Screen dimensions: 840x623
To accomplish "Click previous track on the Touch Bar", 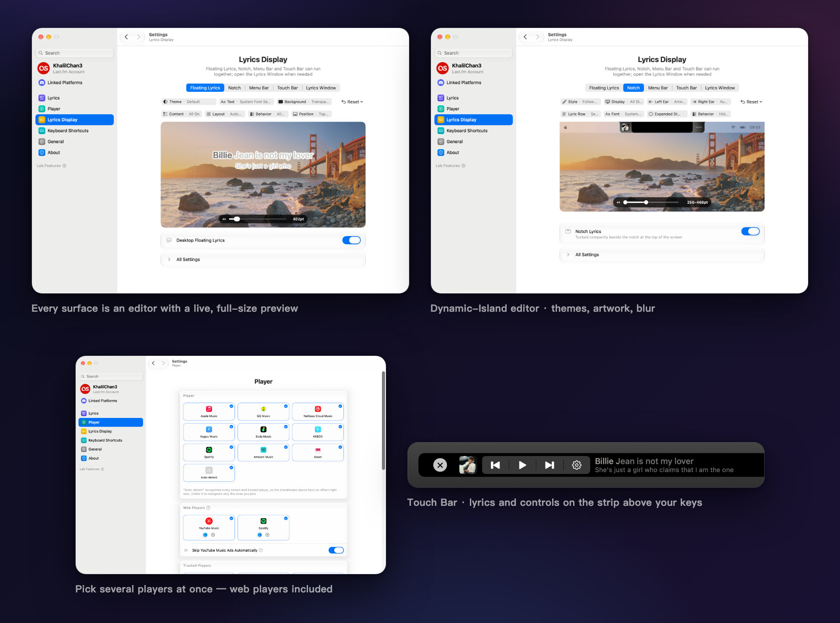I will coord(495,465).
